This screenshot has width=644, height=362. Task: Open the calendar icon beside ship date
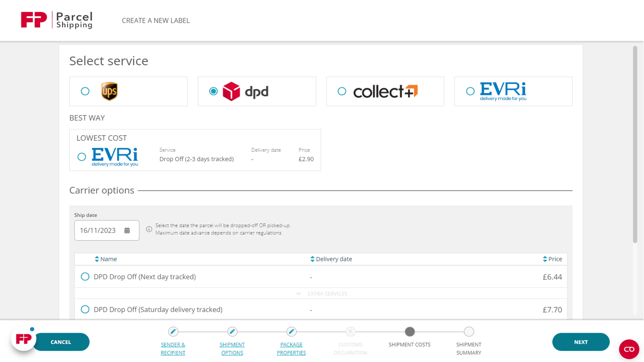pos(128,230)
